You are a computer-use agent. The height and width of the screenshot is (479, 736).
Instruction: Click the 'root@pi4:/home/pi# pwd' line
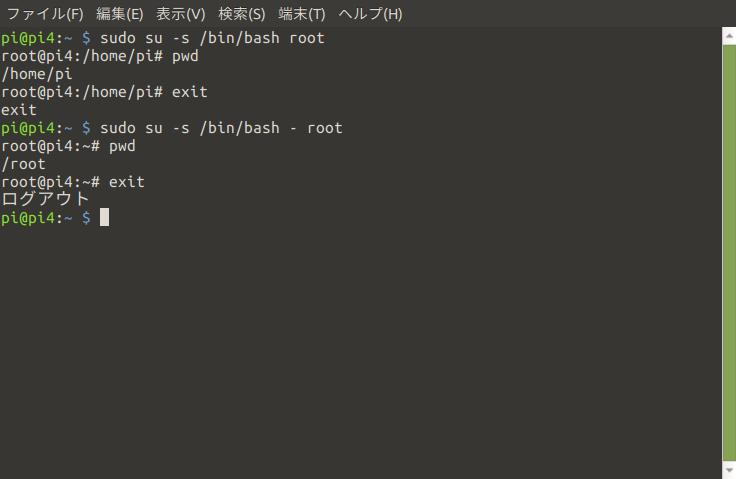click(100, 56)
